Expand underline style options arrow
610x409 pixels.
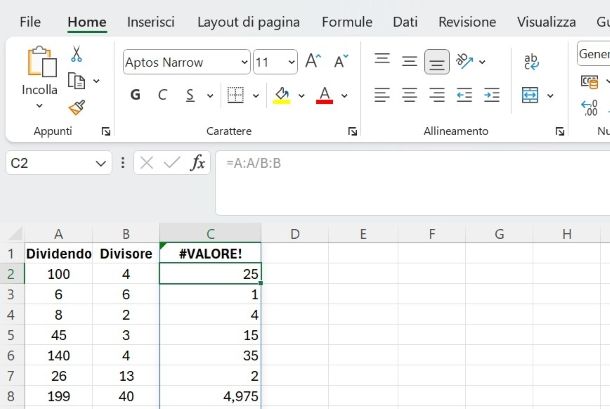tap(210, 95)
